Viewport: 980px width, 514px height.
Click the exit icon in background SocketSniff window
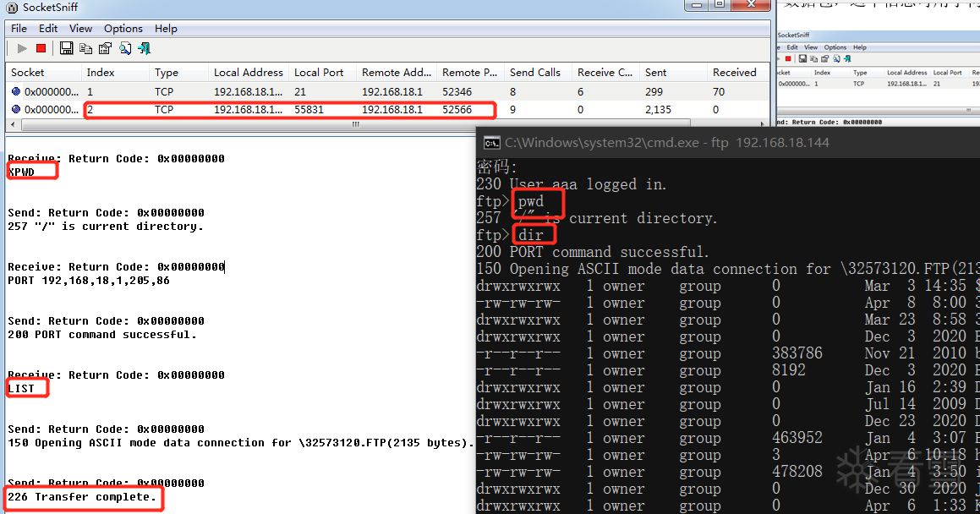847,58
